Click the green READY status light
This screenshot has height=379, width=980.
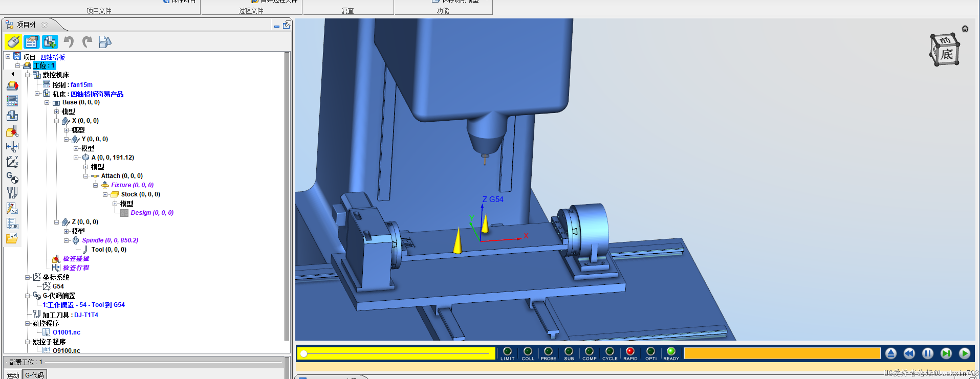click(x=671, y=351)
